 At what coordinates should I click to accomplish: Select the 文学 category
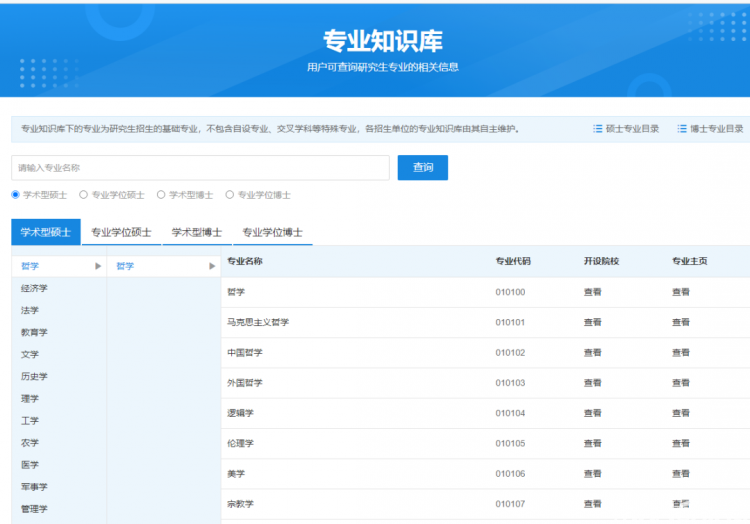pos(30,354)
